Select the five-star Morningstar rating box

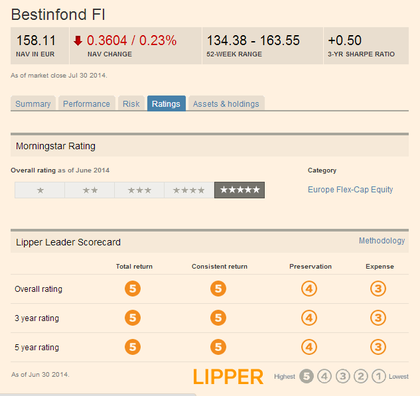coord(239,190)
